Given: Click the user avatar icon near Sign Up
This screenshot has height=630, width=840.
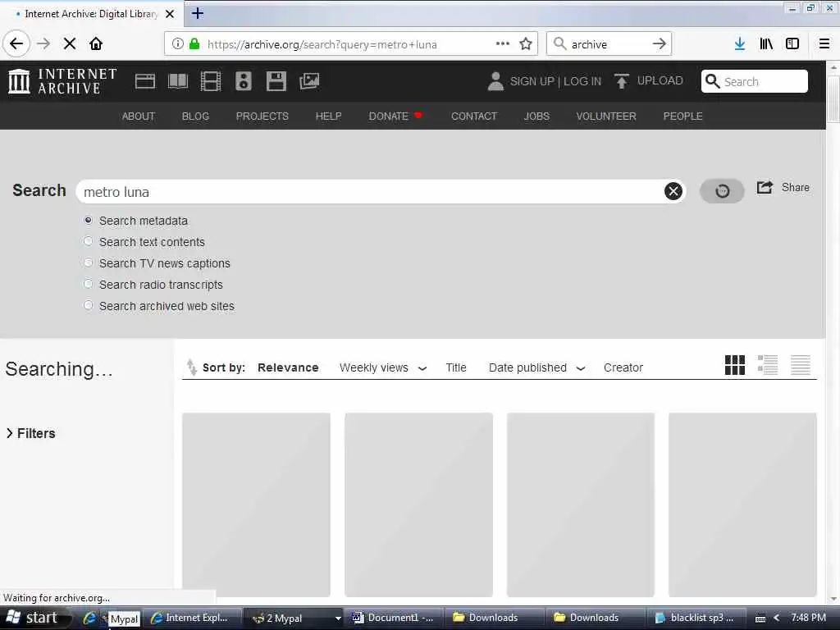Looking at the screenshot, I should [x=495, y=81].
